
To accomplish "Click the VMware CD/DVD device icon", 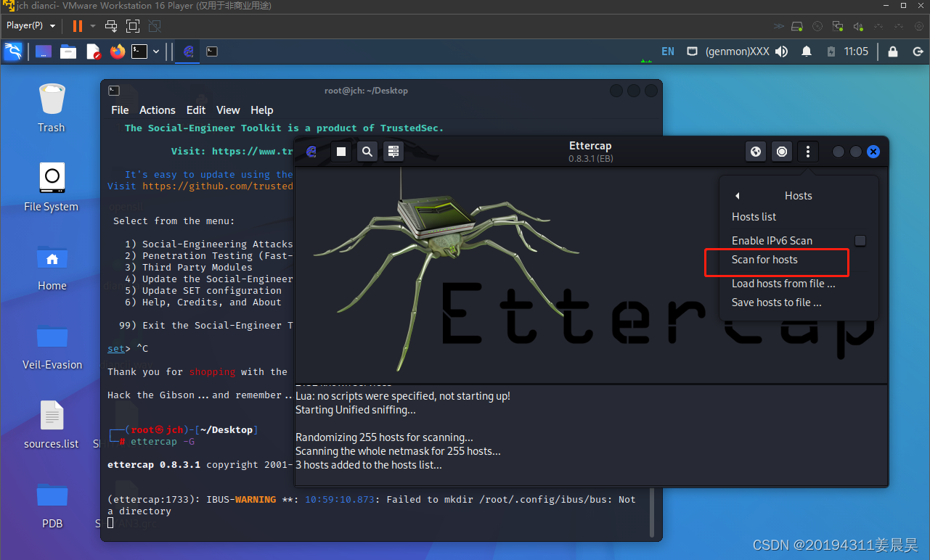I will pyautogui.click(x=817, y=26).
